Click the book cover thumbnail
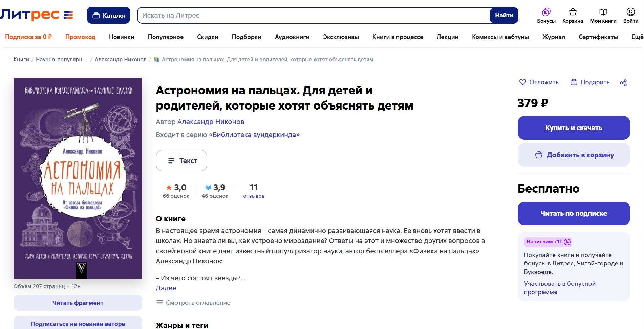The height and width of the screenshot is (329, 644). coord(78,178)
